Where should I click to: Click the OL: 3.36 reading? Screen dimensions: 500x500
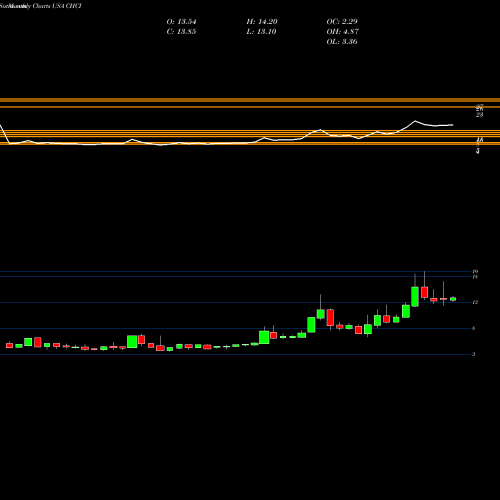(342, 42)
